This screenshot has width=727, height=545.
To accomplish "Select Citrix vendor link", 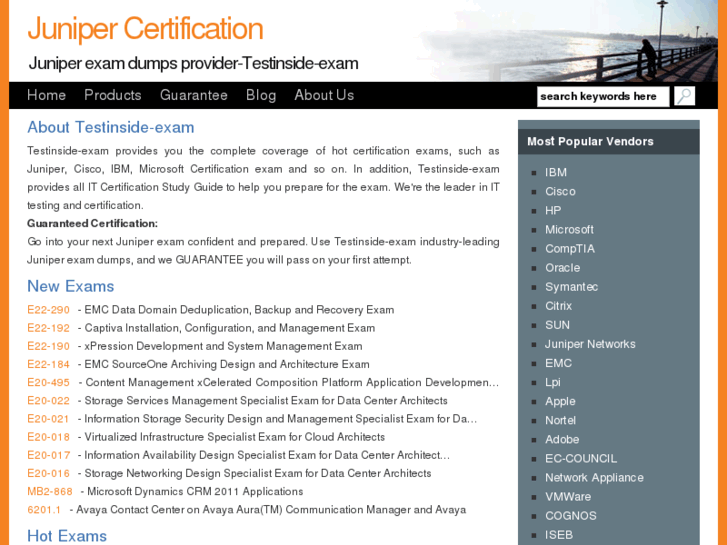I will click(559, 306).
